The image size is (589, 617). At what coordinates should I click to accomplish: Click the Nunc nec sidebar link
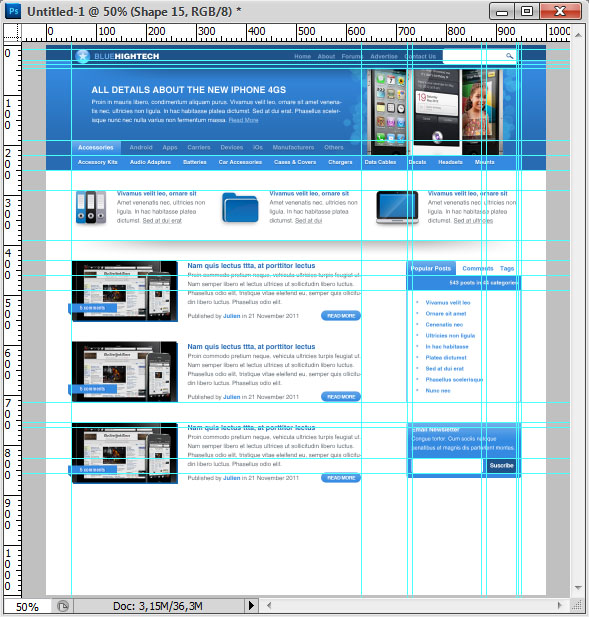[438, 391]
